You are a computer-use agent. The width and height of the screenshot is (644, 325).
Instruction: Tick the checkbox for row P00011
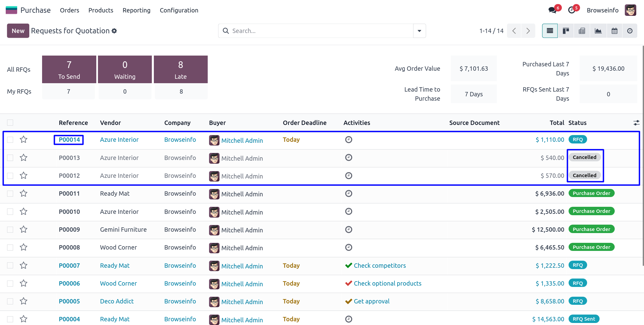pos(10,194)
